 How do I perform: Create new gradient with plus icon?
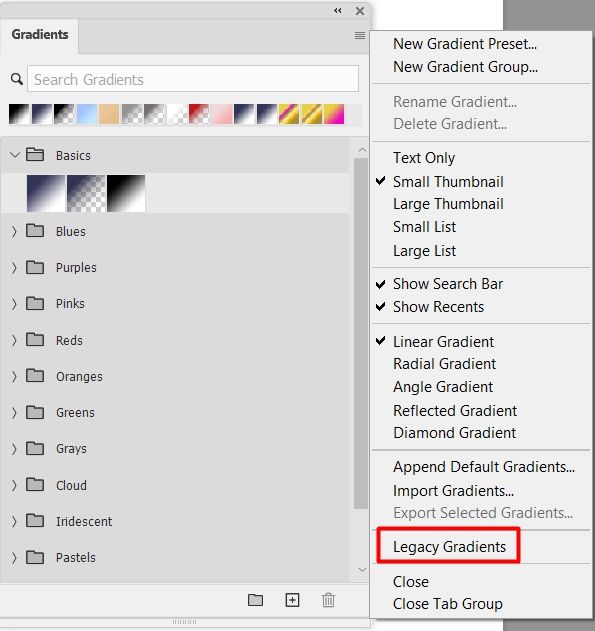292,600
